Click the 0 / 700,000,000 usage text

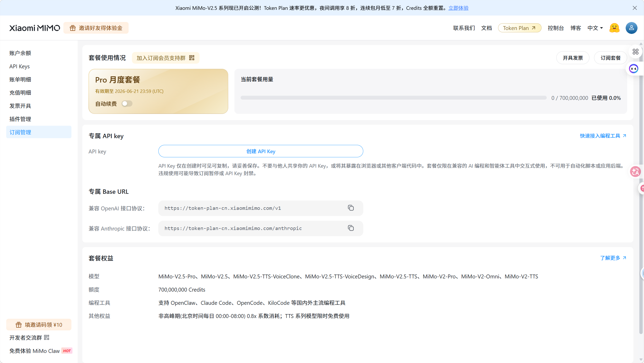point(569,98)
